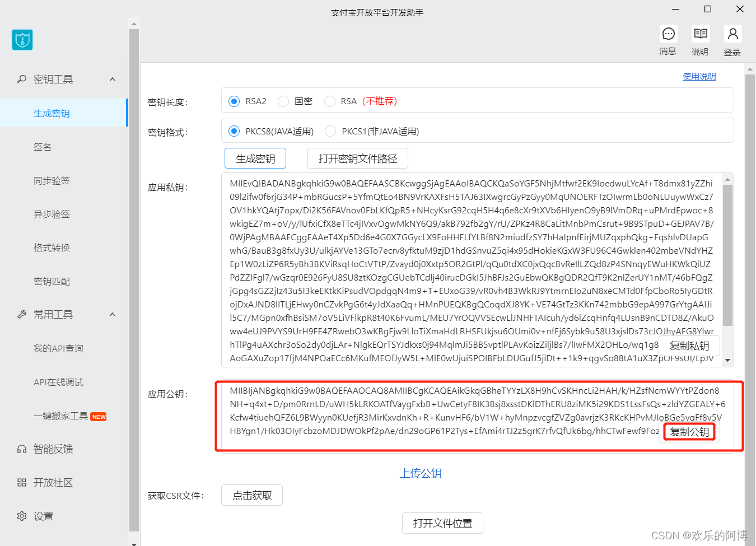Screen dimensions: 756x546
Task: Click the NEW badge on 一键搬家工具
Action: click(x=99, y=417)
